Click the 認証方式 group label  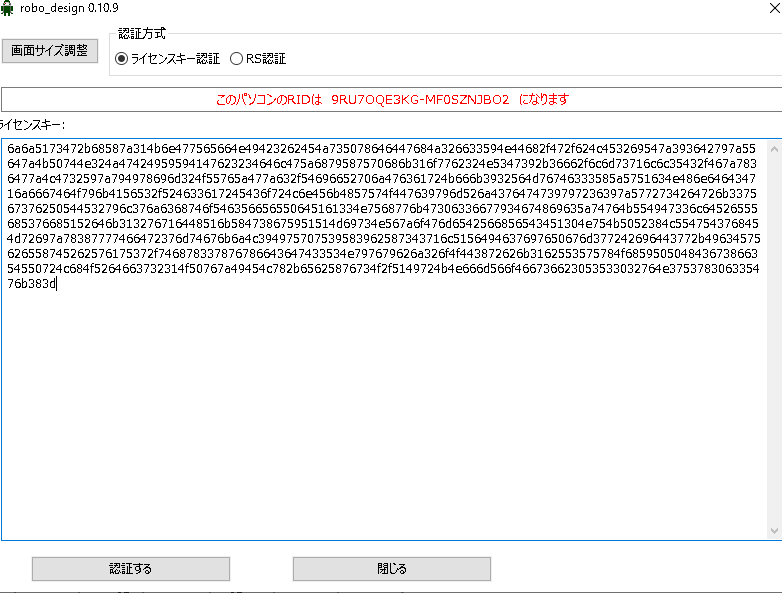[x=142, y=34]
